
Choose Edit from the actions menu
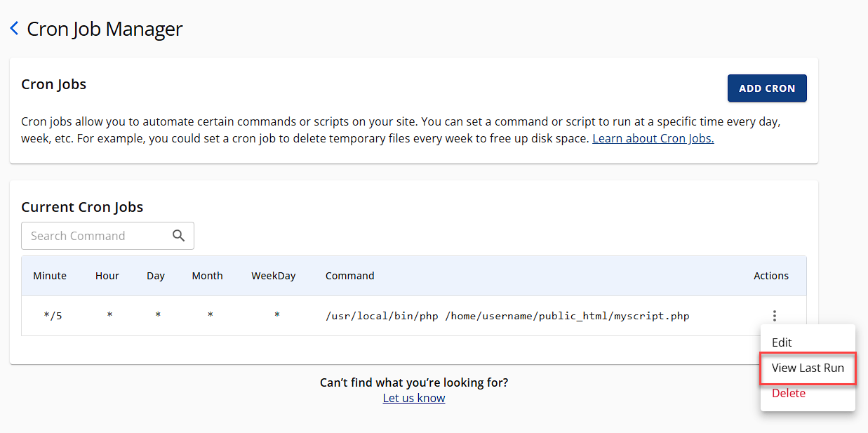782,342
